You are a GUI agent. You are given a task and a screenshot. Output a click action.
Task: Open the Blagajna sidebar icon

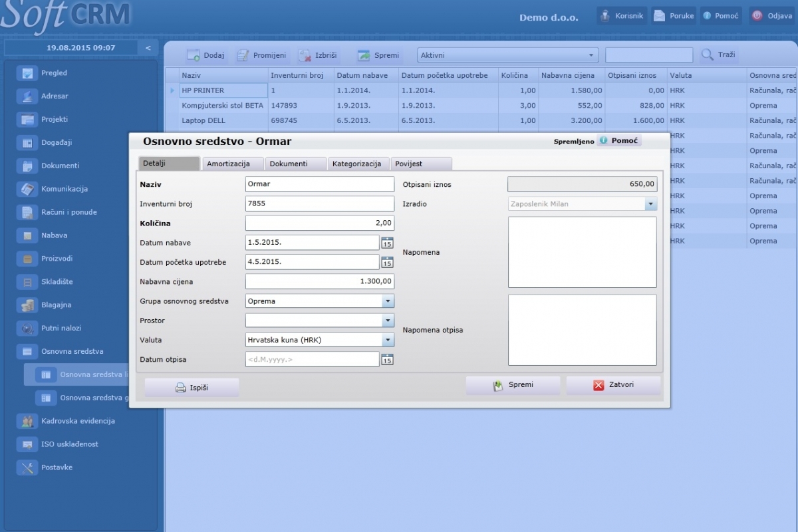click(27, 305)
